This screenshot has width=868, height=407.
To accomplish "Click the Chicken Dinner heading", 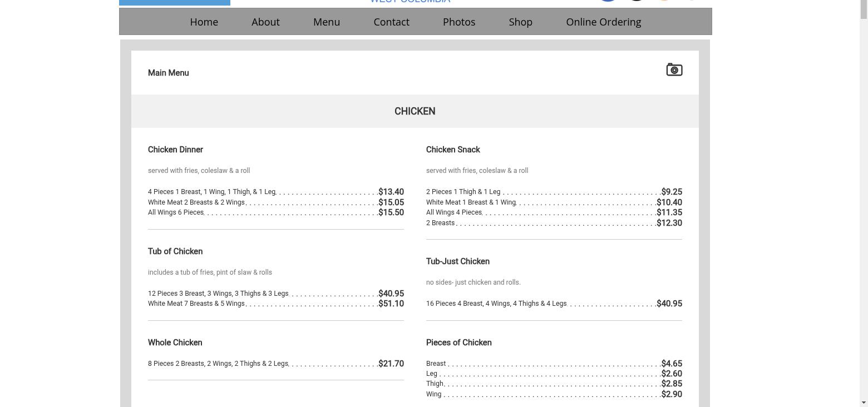I will click(x=175, y=150).
